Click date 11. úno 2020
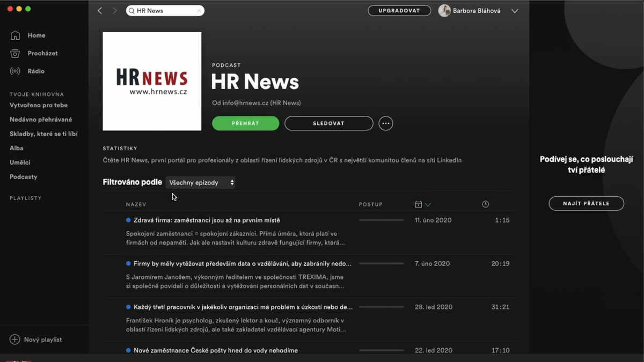This screenshot has height=362, width=644. click(433, 220)
